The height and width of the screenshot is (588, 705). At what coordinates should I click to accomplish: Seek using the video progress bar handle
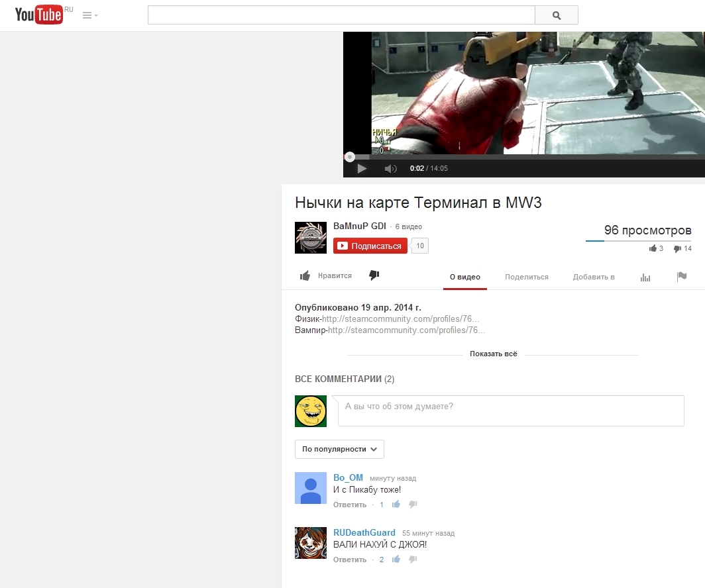pos(350,157)
